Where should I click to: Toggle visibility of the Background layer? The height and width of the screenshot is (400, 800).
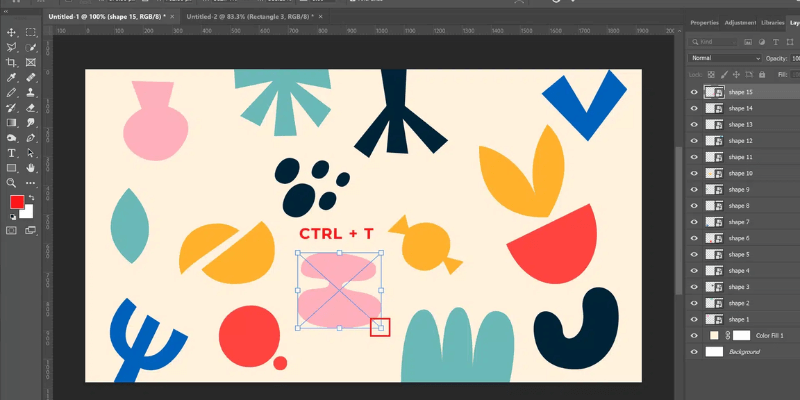[x=694, y=352]
